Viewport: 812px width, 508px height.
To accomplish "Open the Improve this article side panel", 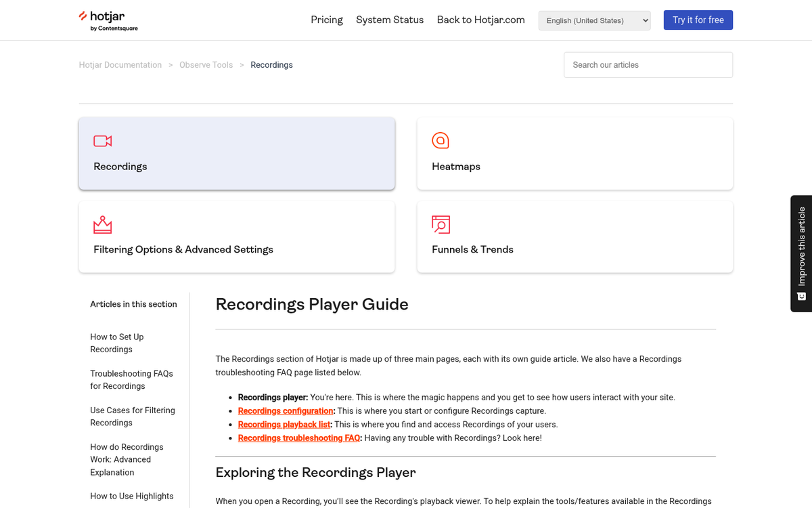I will [x=801, y=254].
